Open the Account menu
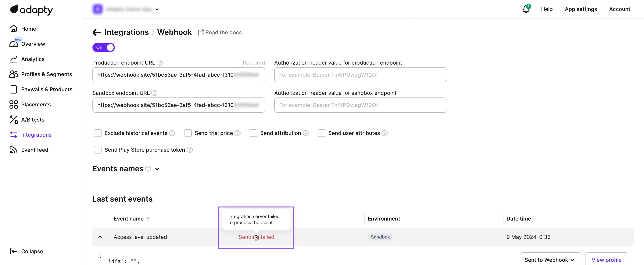The height and width of the screenshot is (265, 644). [620, 9]
